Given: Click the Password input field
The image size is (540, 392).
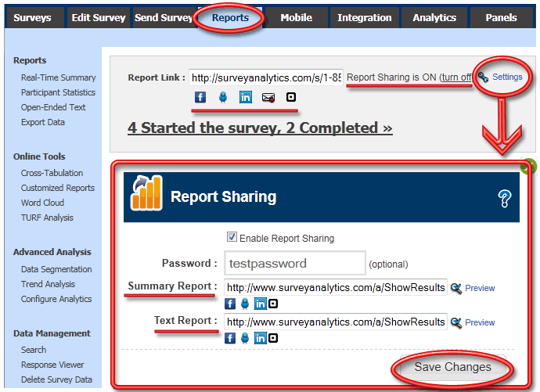Looking at the screenshot, I should [295, 263].
